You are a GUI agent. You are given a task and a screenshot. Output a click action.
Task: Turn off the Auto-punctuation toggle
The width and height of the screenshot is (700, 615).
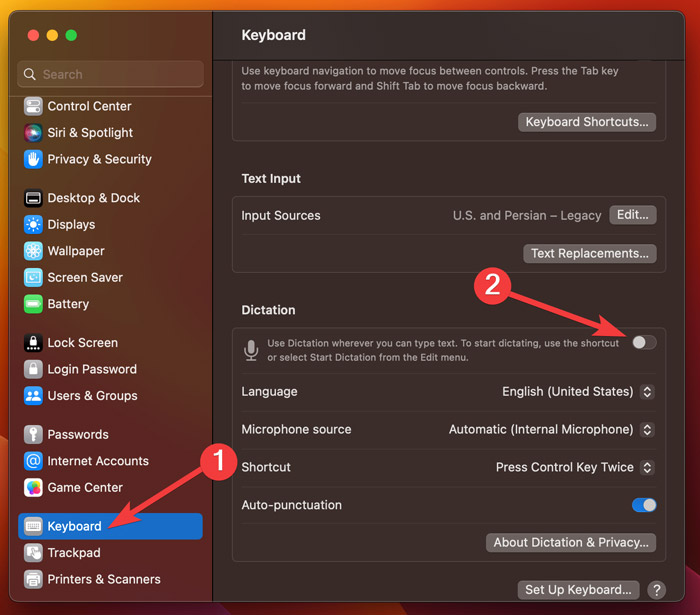[x=644, y=505]
